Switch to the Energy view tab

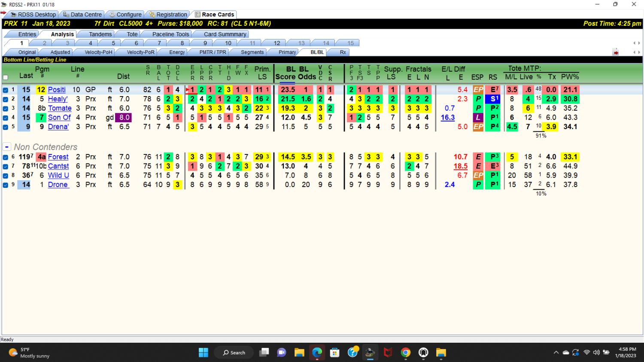(177, 52)
